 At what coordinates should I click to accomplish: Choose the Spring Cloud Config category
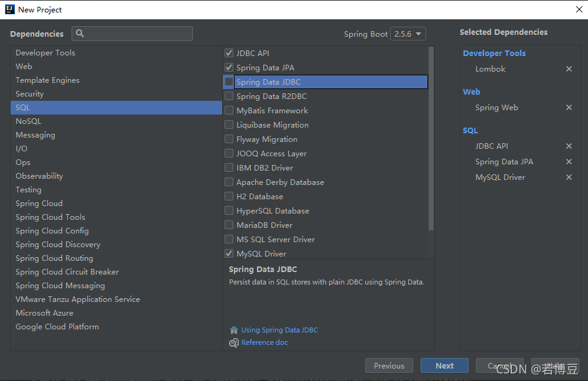click(x=116, y=231)
